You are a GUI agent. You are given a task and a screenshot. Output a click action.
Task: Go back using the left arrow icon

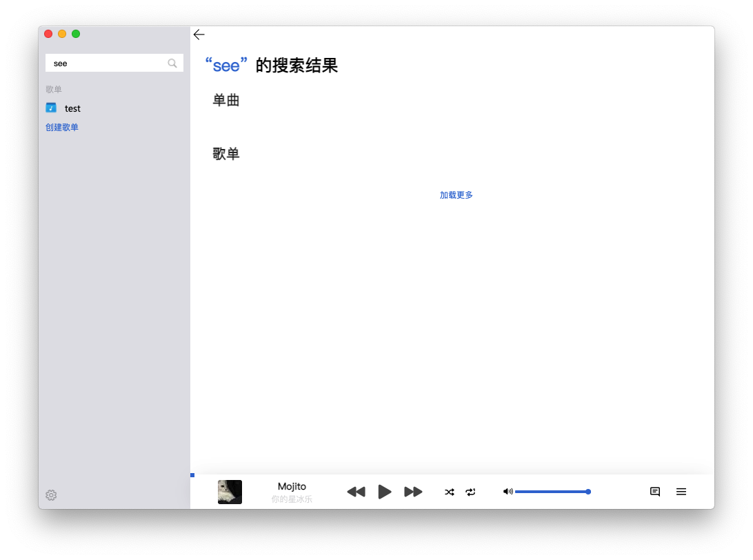click(x=199, y=34)
